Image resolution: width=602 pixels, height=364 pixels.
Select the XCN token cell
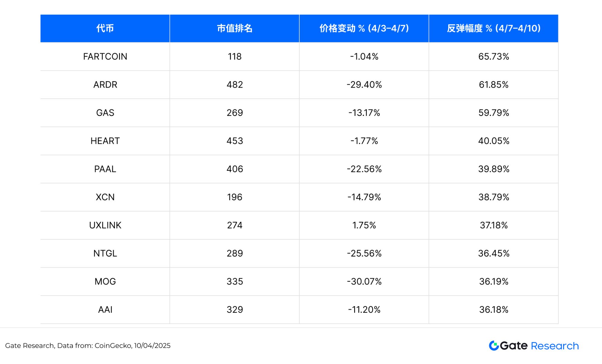point(105,197)
